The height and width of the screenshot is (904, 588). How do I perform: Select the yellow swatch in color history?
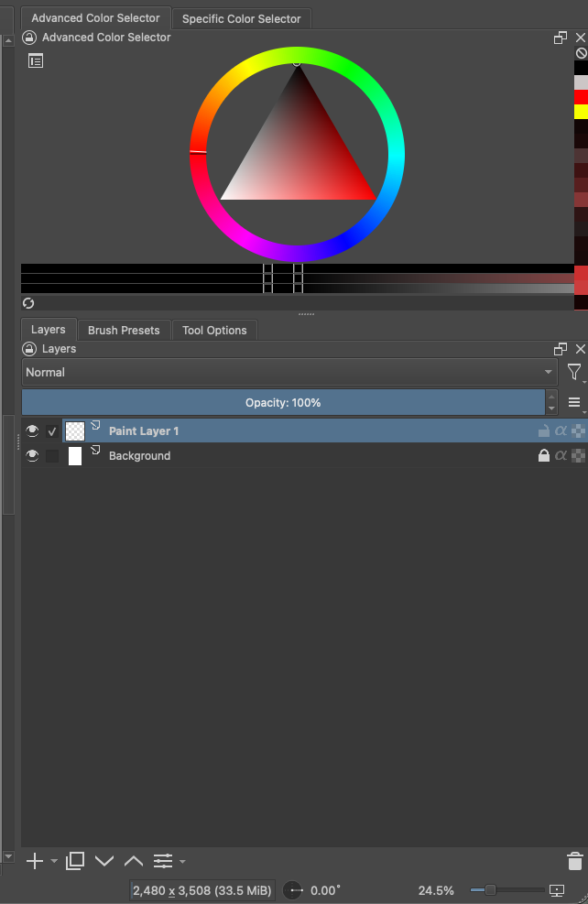(581, 112)
